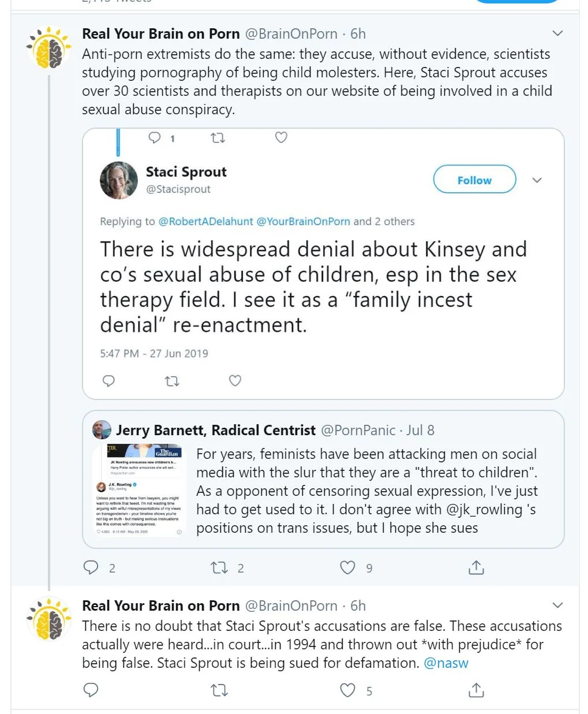The height and width of the screenshot is (714, 588).
Task: Click heart icon under Staci Sprout's embedded tweet
Action: tap(235, 380)
